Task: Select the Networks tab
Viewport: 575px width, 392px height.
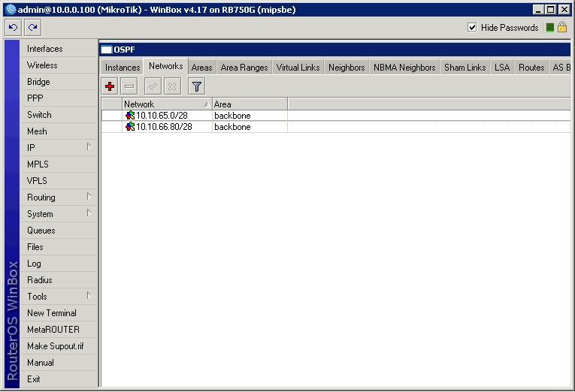Action: (x=166, y=66)
